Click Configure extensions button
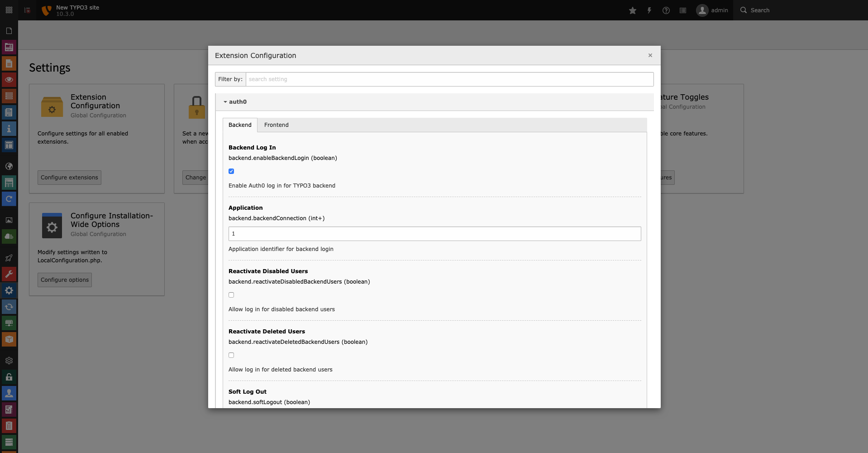Screen dimensions: 868x453 pyautogui.click(x=69, y=178)
